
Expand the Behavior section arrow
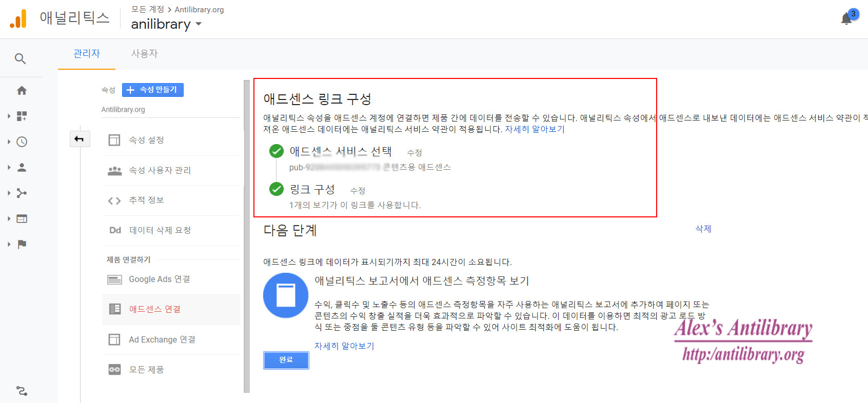(x=9, y=219)
